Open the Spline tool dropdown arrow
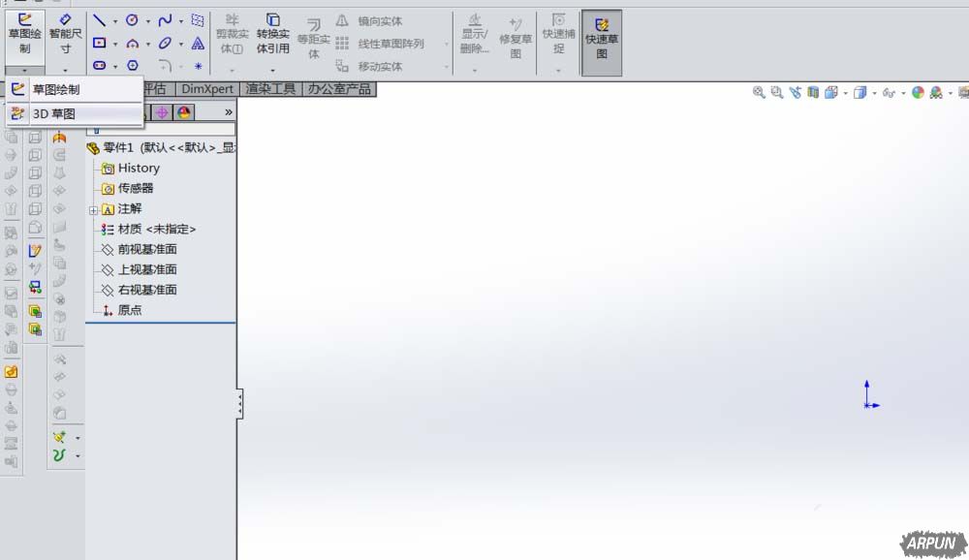Screen dimensions: 969x560 181,21
